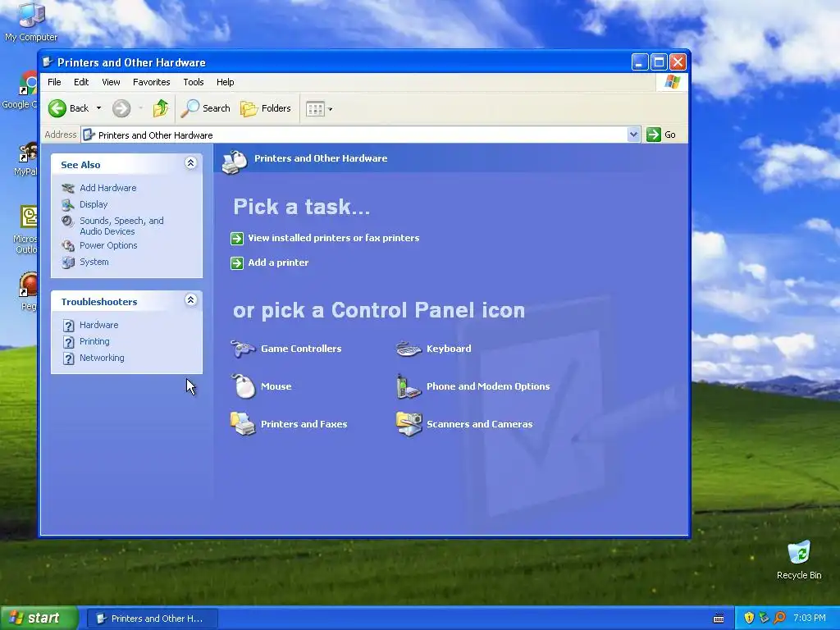
Task: Open the File menu
Action: pyautogui.click(x=54, y=82)
